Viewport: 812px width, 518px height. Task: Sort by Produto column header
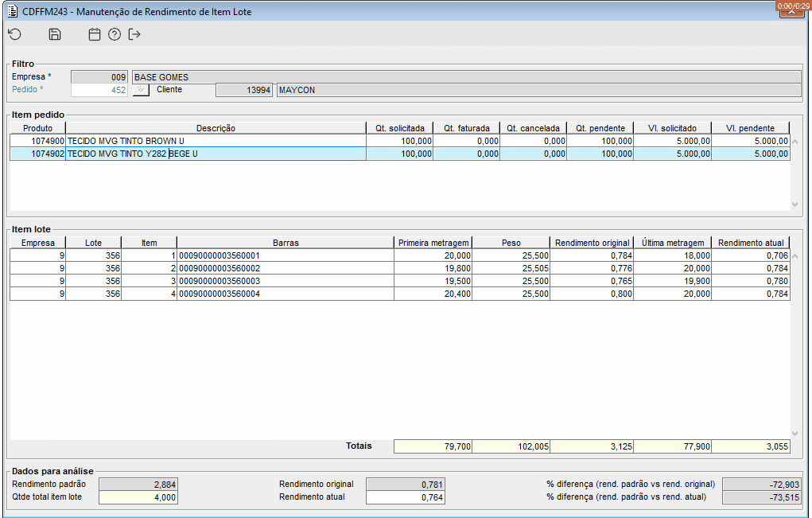[38, 128]
